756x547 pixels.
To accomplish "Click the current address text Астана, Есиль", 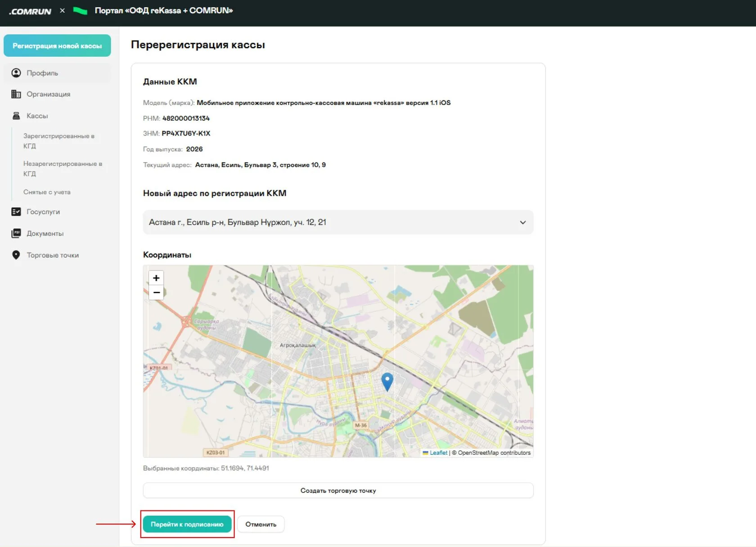I will pyautogui.click(x=261, y=165).
